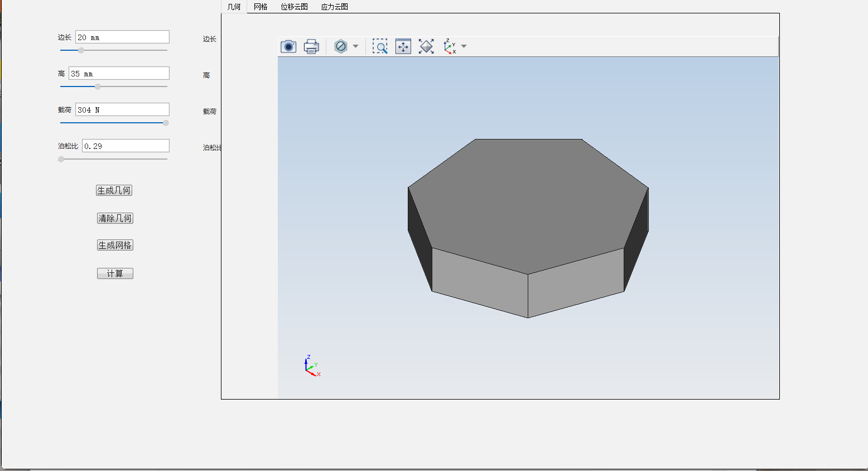Take a snapshot with the camera icon

coord(288,46)
